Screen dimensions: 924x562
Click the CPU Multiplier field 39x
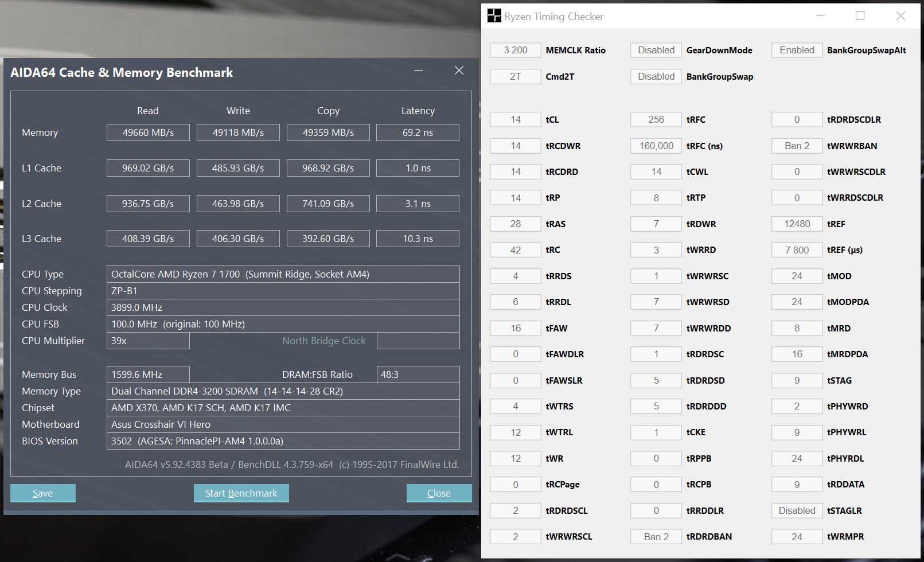coord(148,341)
